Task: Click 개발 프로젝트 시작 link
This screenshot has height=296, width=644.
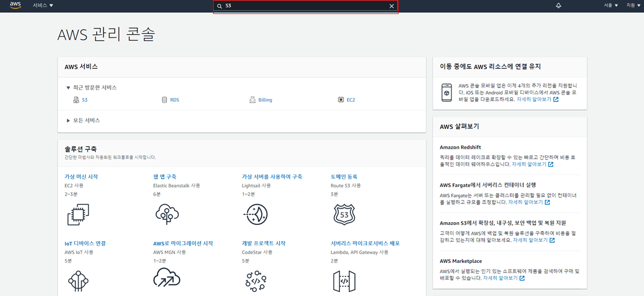Action: pos(264,243)
